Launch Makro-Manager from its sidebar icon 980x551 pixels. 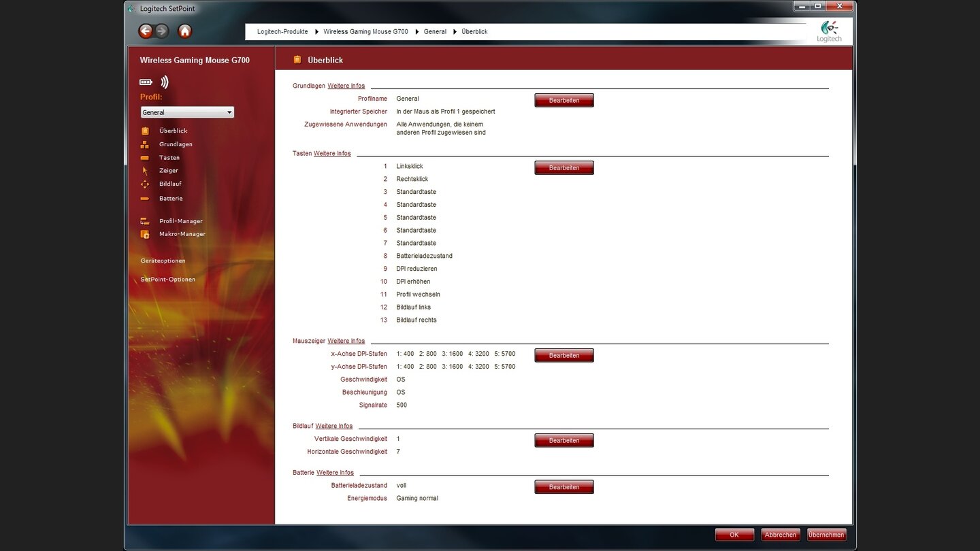point(145,234)
